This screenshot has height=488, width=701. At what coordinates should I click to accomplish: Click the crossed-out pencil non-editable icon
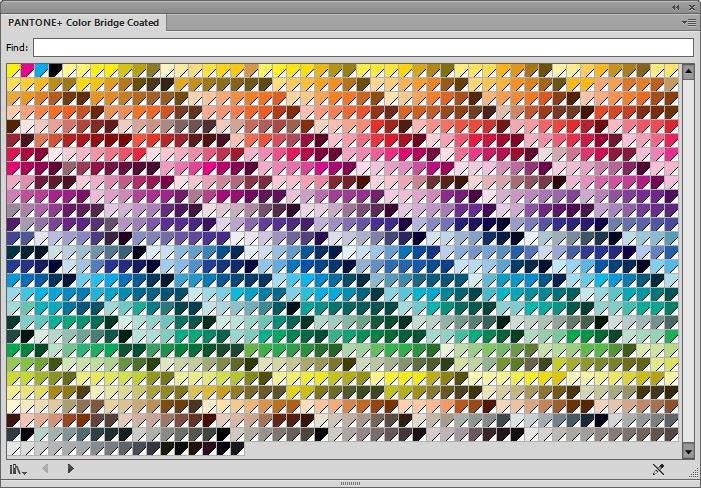tap(658, 469)
